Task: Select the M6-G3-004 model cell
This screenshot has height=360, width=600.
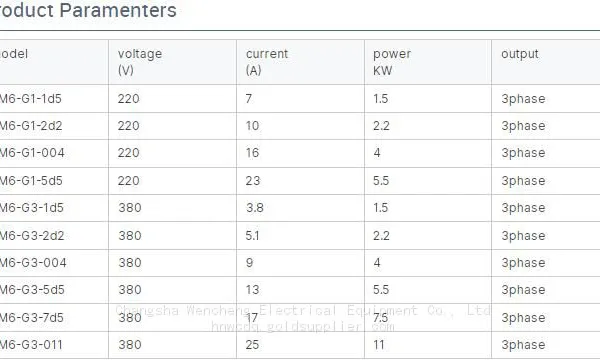Action: point(54,263)
